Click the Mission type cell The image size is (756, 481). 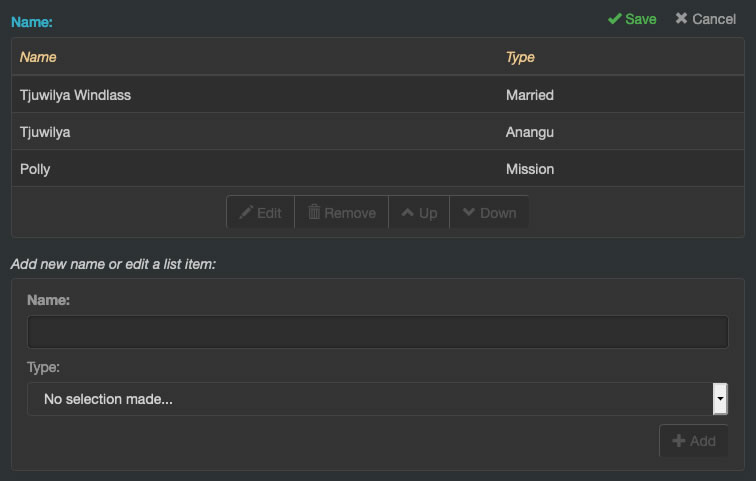(530, 169)
